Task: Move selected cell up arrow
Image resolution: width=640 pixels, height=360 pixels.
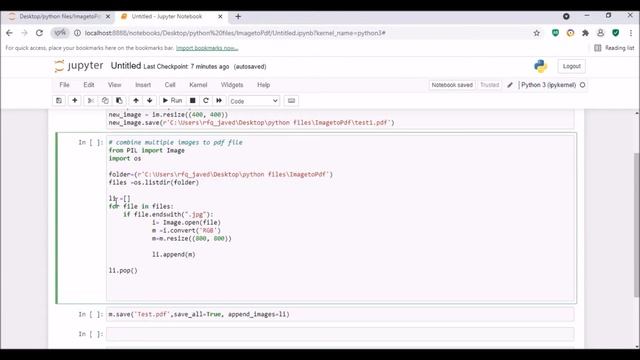Action: tap(136, 100)
